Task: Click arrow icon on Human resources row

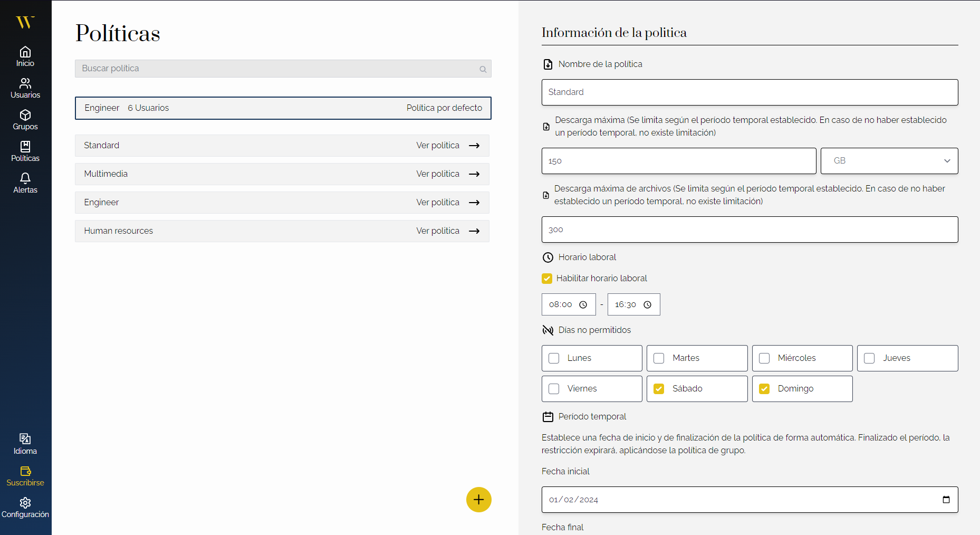Action: [x=474, y=231]
